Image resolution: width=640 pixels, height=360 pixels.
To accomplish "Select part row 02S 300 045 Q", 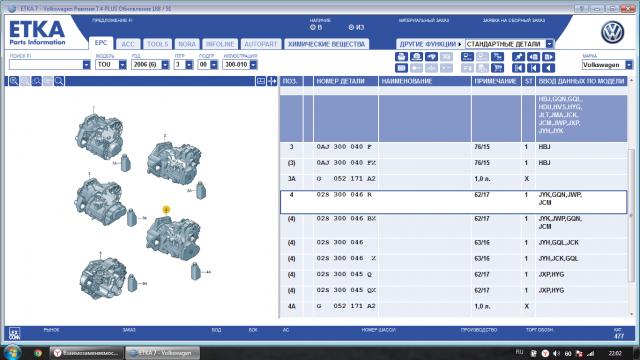I will (x=453, y=275).
